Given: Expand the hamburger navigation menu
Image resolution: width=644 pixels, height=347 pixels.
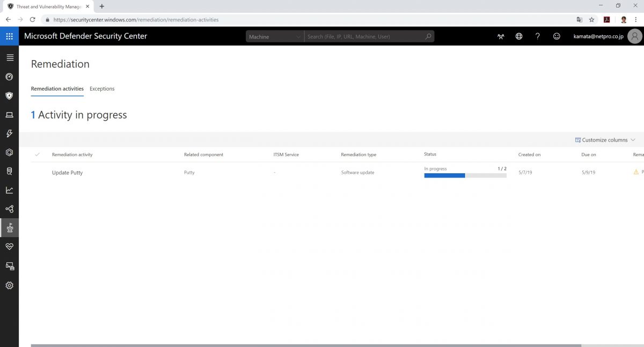Looking at the screenshot, I should point(10,57).
